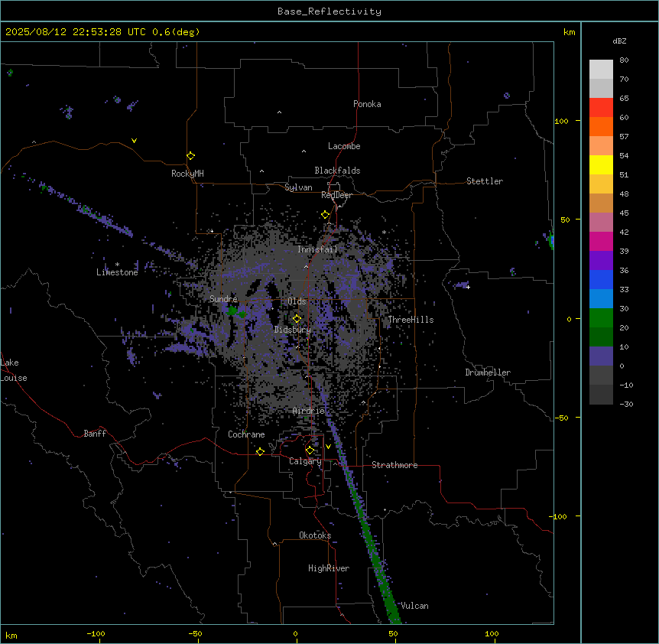Click the Stettler town label

[x=485, y=181]
